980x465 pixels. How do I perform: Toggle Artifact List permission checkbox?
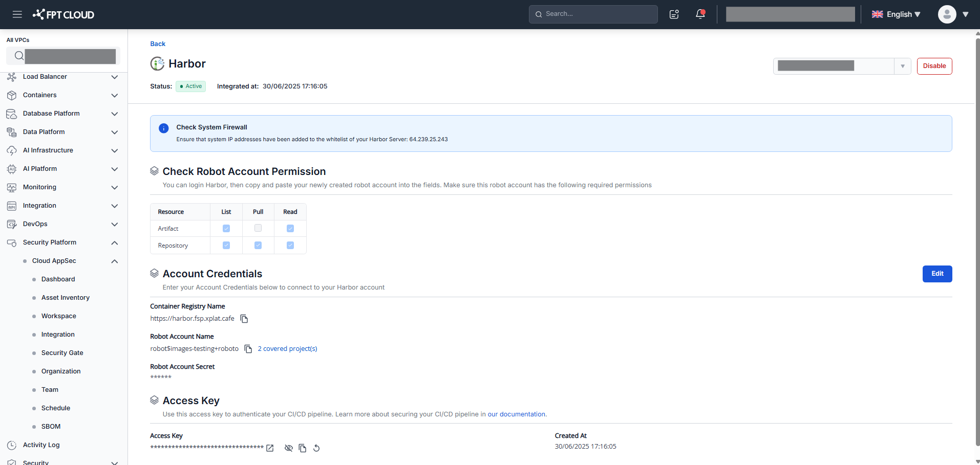coord(226,229)
